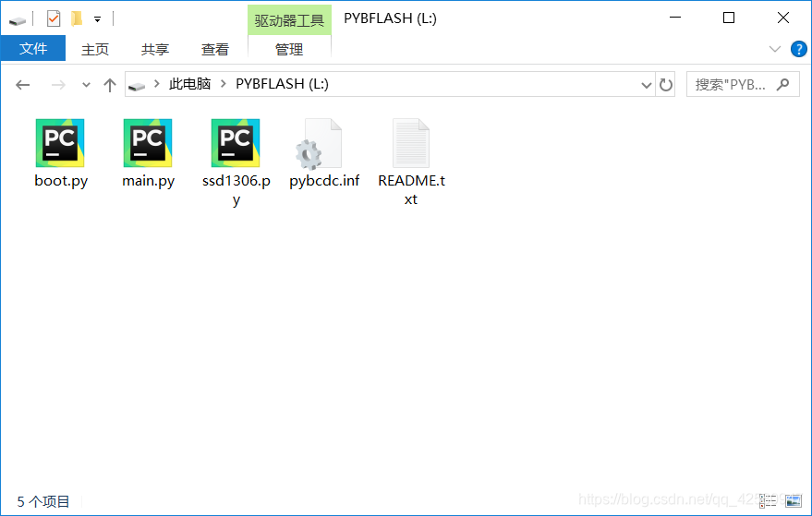This screenshot has height=516, width=812.
Task: Navigate to 此电脑 in the breadcrumb
Action: click(190, 84)
